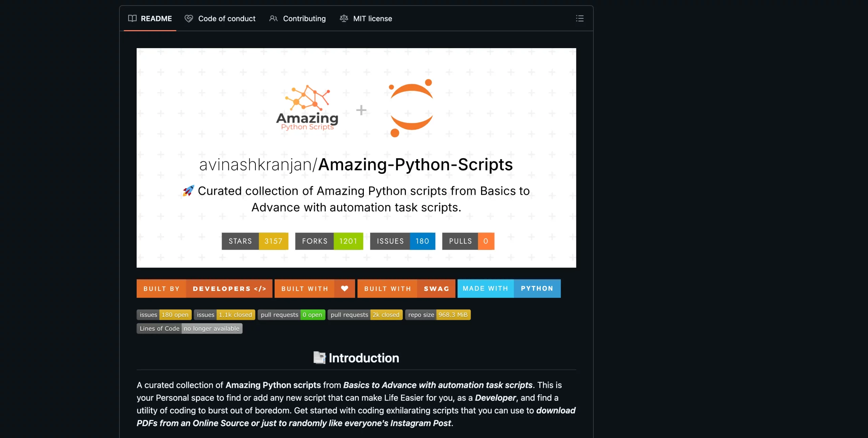Click the Contributing people icon
Viewport: 868px width, 438px height.
click(x=273, y=18)
